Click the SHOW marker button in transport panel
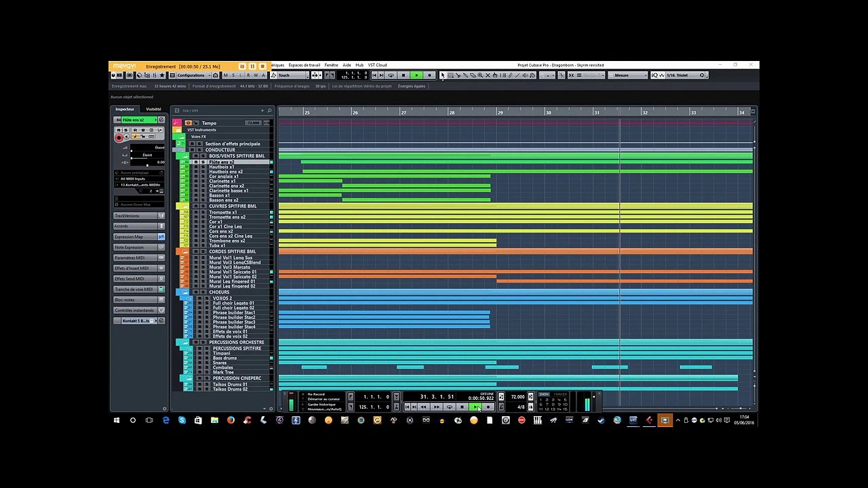The height and width of the screenshot is (488, 868). click(544, 394)
